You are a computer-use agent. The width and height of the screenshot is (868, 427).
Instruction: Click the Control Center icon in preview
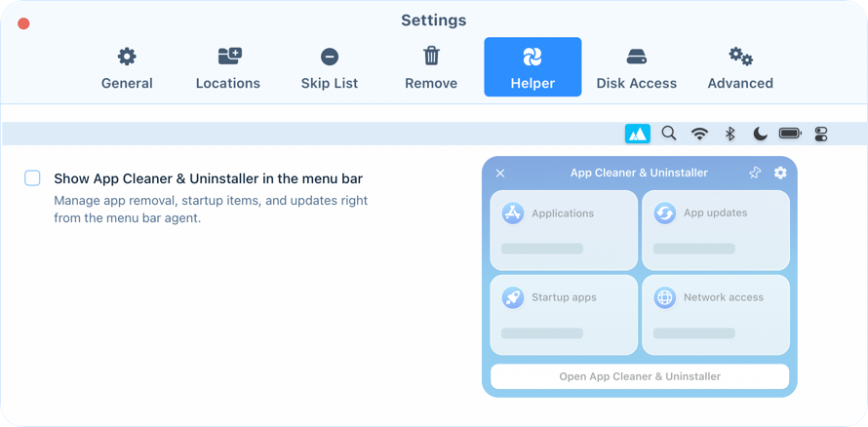821,134
